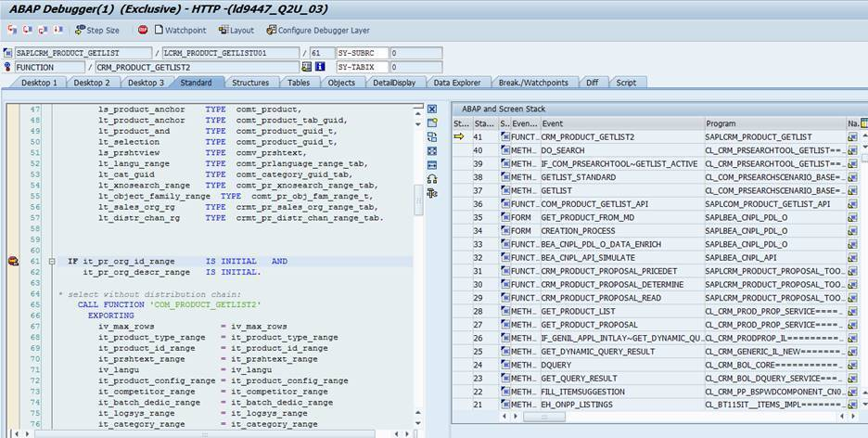Click the program icon beside SAPLCRM_PRODUCT_GETLIST field
Screen dimensions: 868x438
[x=7, y=53]
